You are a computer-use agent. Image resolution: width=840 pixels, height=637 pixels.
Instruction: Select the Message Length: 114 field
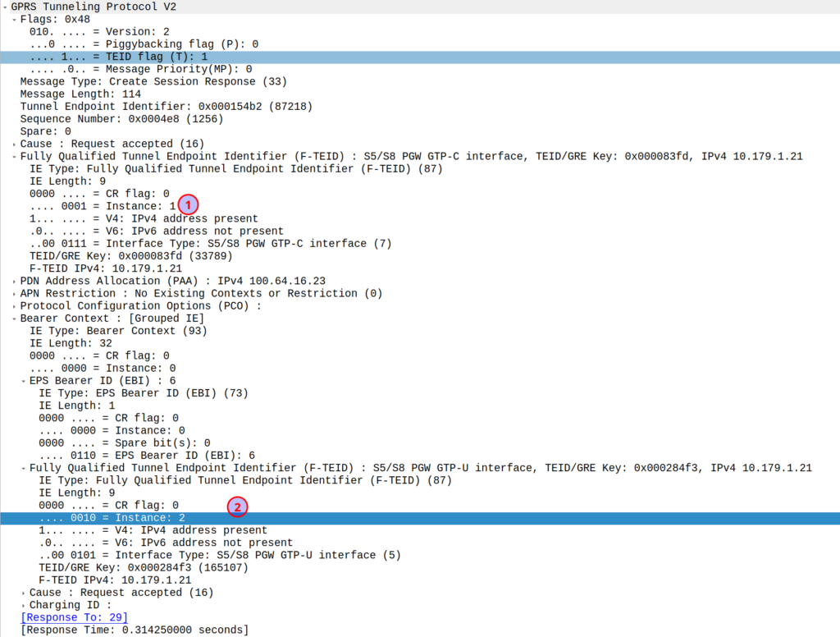click(x=80, y=94)
